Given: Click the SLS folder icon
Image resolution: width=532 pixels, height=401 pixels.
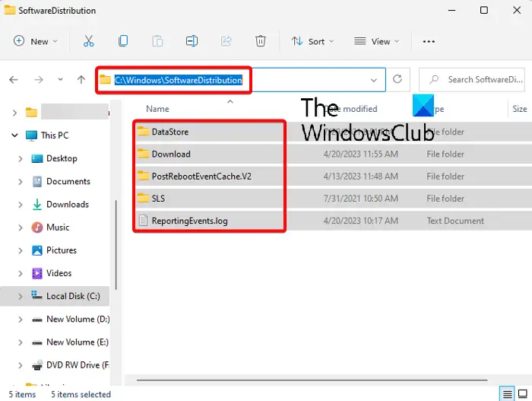Looking at the screenshot, I should click(x=143, y=198).
